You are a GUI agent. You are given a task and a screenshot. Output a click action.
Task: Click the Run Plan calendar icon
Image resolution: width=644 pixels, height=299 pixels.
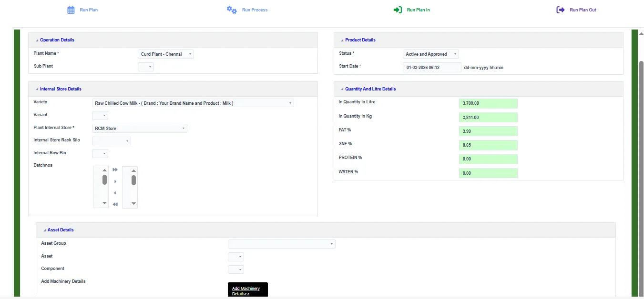coord(71,10)
